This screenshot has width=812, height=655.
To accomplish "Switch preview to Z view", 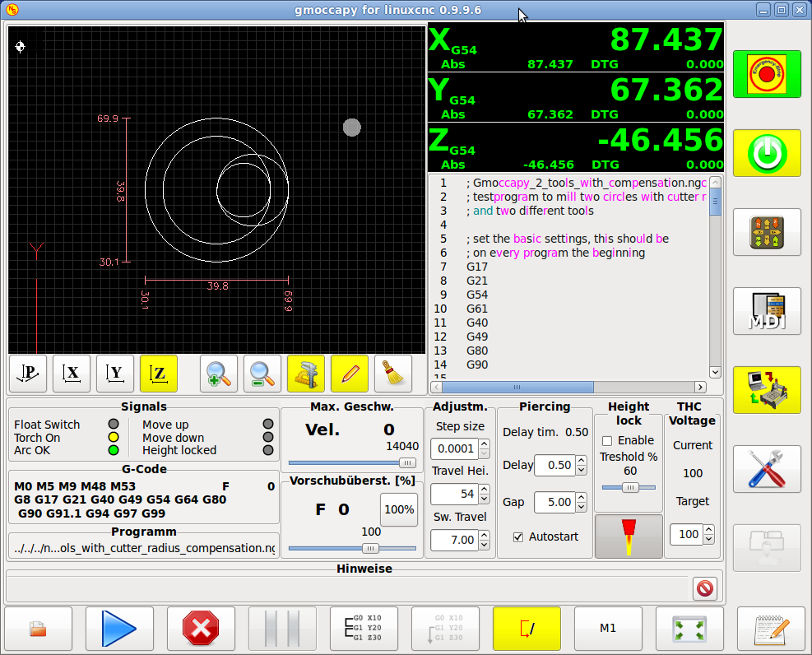I will click(159, 374).
